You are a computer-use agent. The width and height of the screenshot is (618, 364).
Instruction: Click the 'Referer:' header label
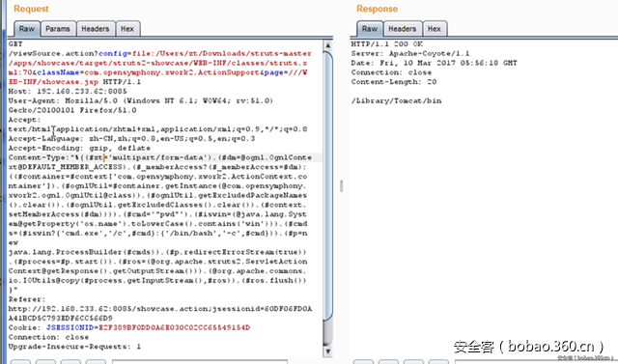[x=27, y=299]
